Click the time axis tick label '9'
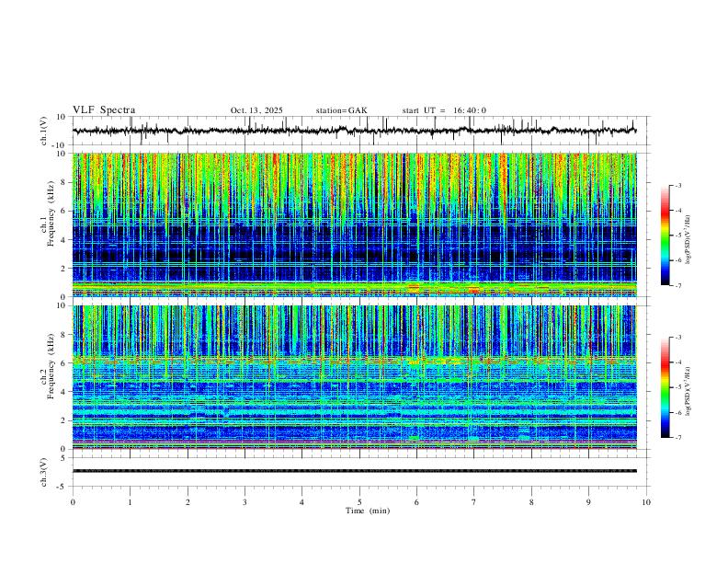The height and width of the screenshot is (563, 728). [588, 502]
